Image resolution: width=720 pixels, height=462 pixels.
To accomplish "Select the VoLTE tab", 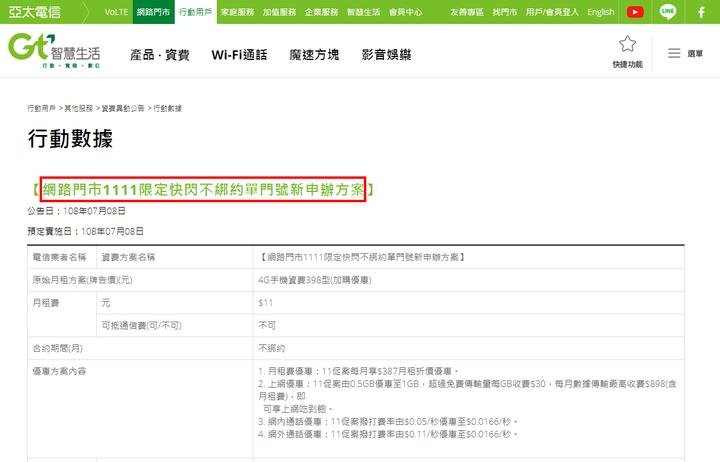I will pos(116,12).
